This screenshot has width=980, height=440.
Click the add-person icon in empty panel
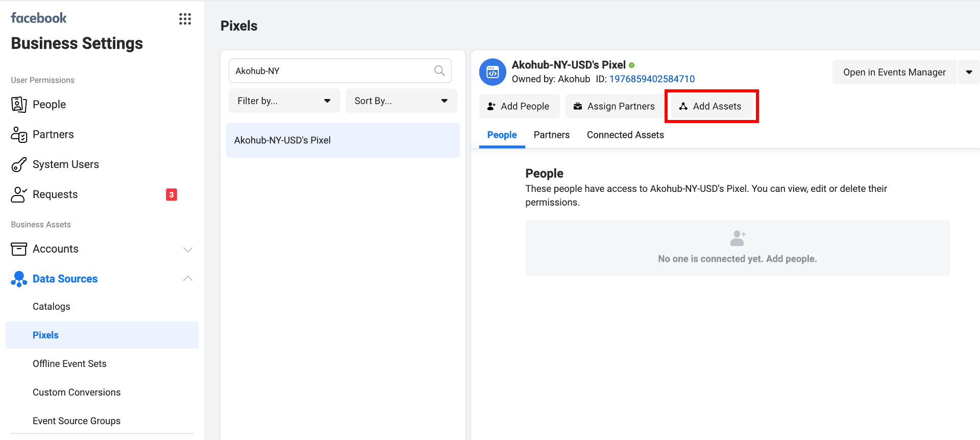738,238
